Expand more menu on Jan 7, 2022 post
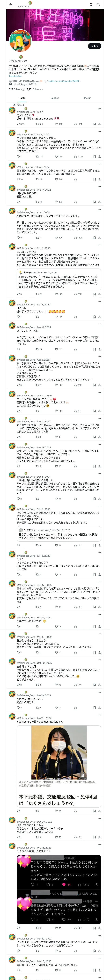Viewport: 110px width, 980px height. [99, 164]
